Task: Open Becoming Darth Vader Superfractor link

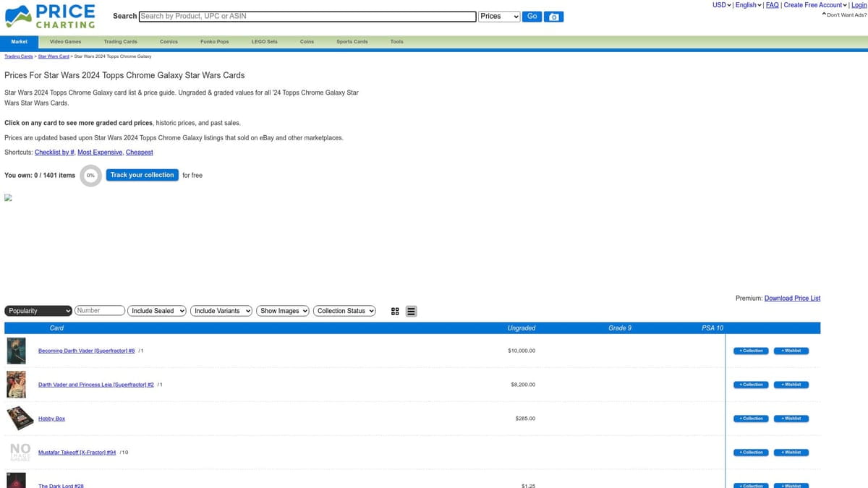Action: coord(87,351)
